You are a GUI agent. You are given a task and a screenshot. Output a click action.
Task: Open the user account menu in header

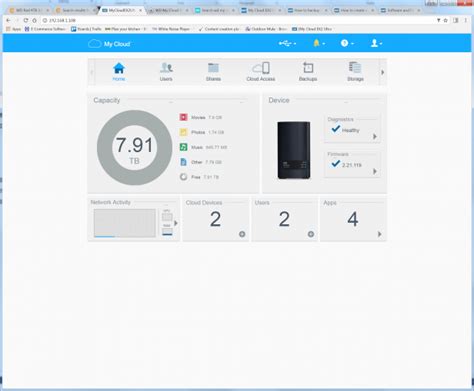[376, 43]
